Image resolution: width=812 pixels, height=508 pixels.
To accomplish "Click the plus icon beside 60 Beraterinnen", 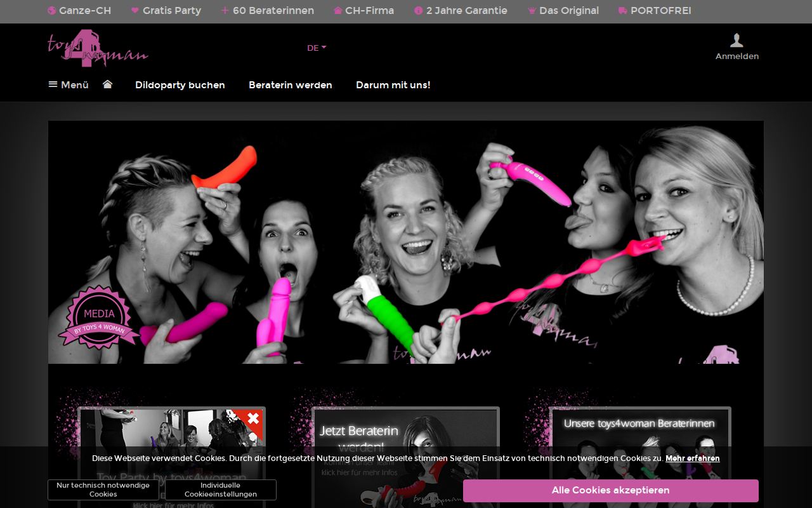I will [225, 11].
